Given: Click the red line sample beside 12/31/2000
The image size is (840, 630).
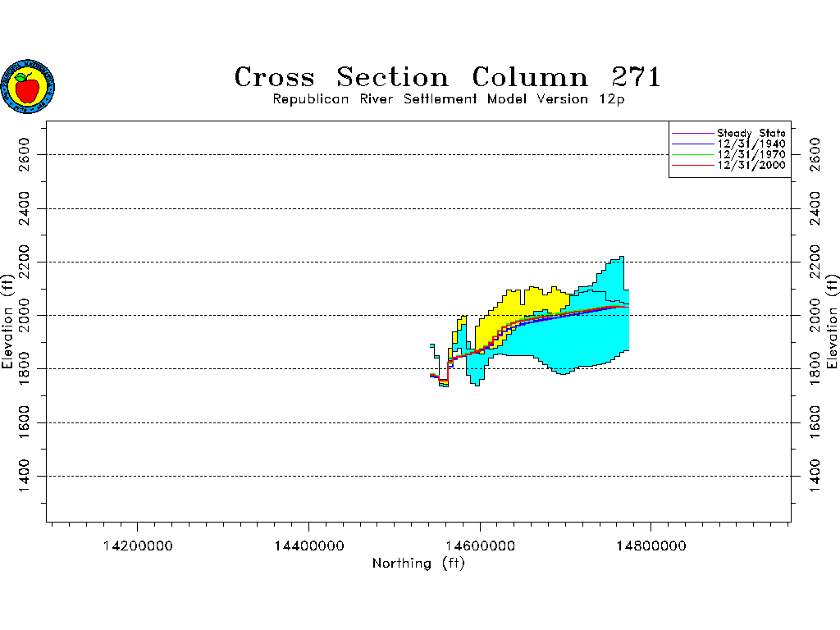Looking at the screenshot, I should click(693, 166).
